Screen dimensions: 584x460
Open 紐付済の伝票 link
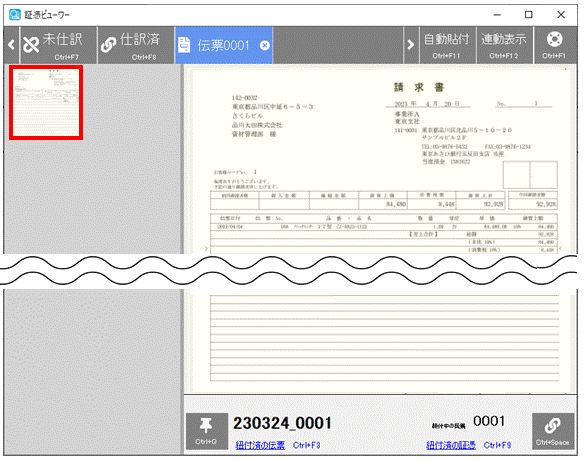point(260,445)
